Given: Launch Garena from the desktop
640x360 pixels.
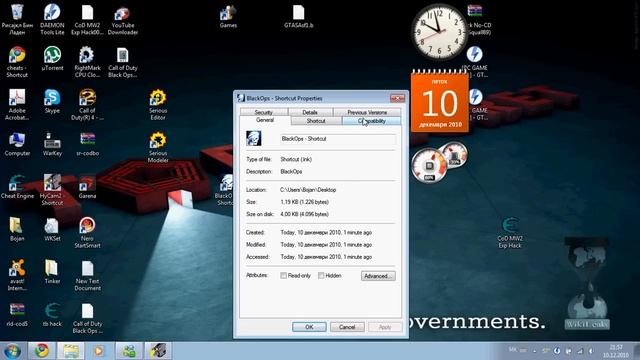Looking at the screenshot, I should [x=87, y=187].
